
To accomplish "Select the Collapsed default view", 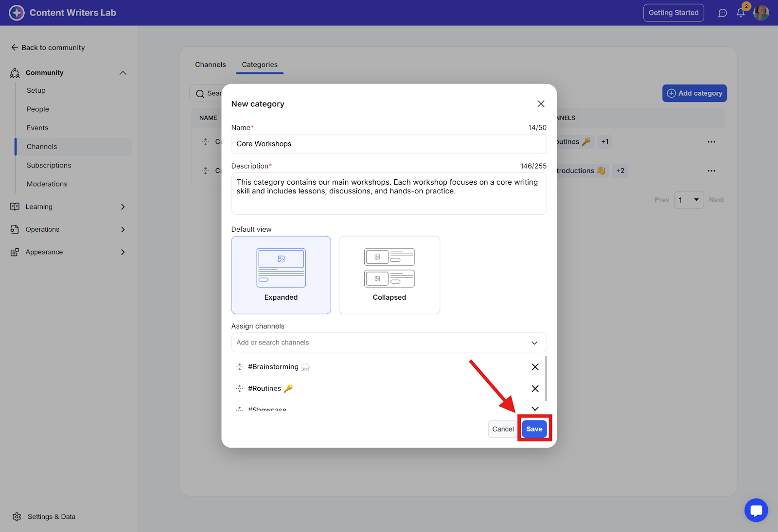I will [x=389, y=275].
